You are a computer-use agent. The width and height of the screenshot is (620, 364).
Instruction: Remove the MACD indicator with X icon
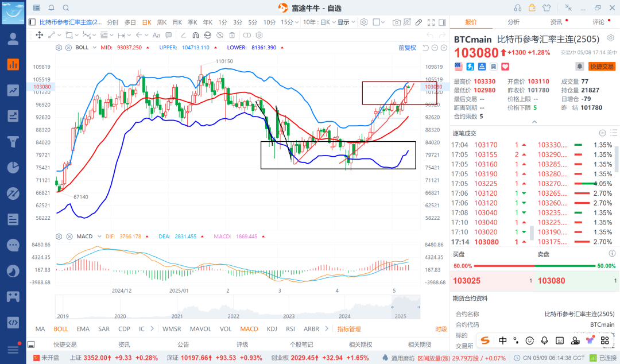tap(69, 237)
